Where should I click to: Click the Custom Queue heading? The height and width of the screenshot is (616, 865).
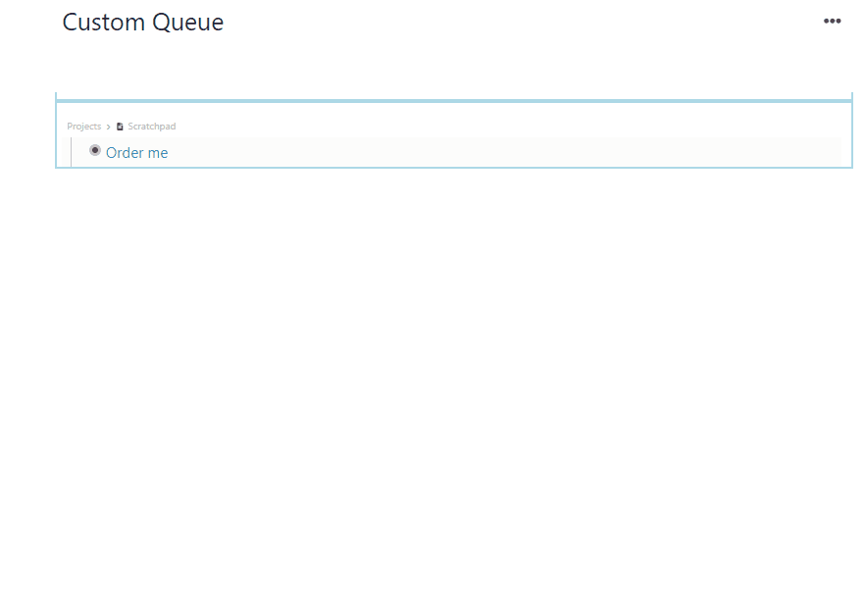point(142,22)
